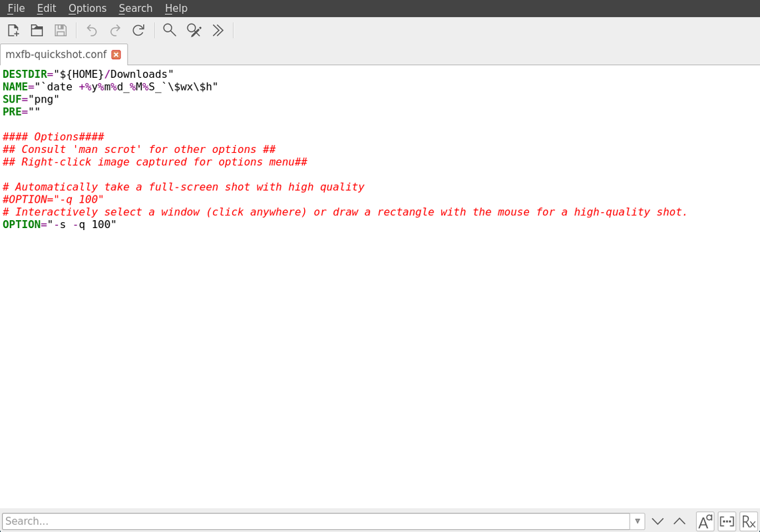Open search history dropdown arrow
760x532 pixels.
[638, 521]
